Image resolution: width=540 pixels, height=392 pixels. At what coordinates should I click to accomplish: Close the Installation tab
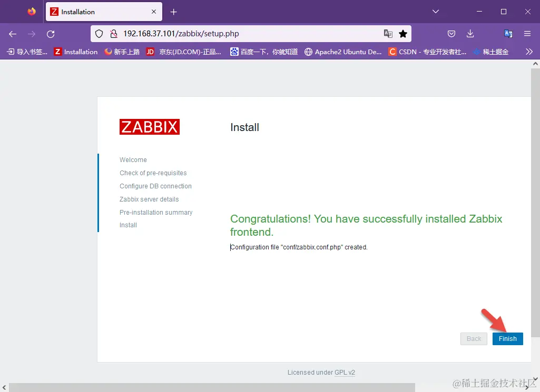coord(154,12)
